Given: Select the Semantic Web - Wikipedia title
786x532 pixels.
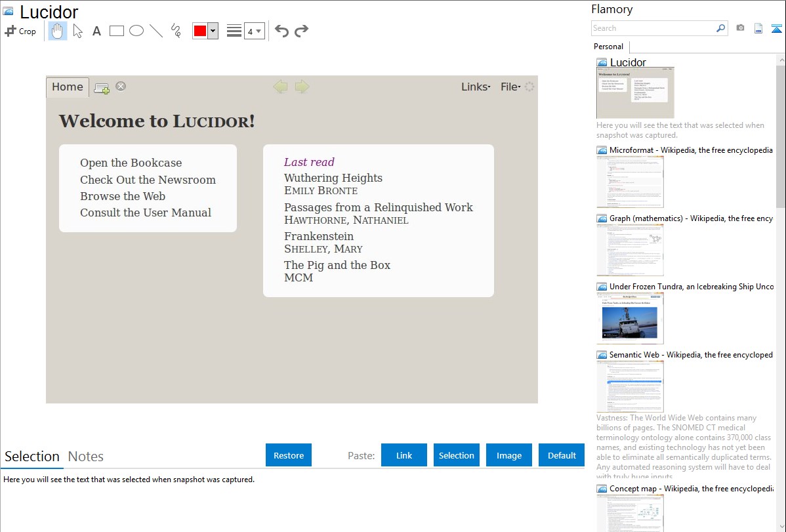Looking at the screenshot, I should 691,354.
